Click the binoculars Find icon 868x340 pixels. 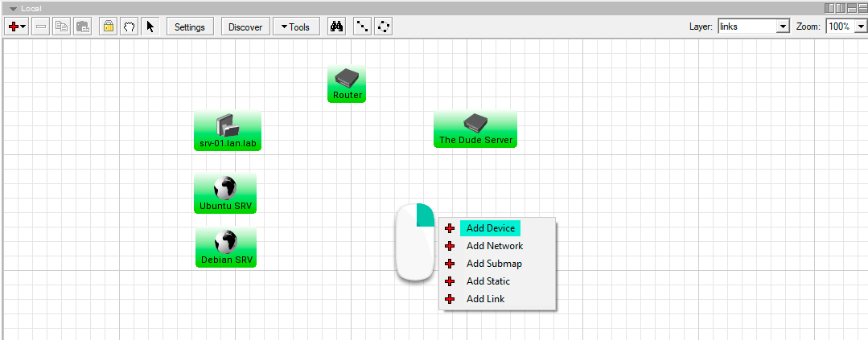(336, 27)
